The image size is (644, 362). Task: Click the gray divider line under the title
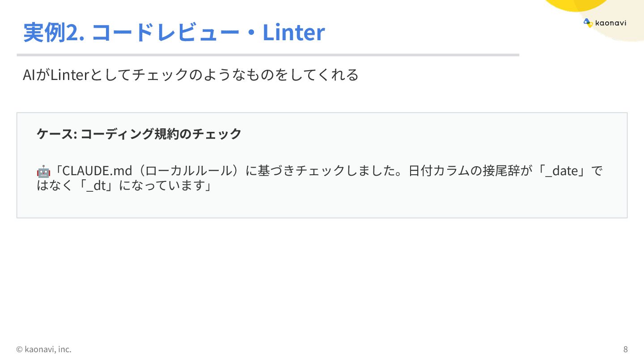pyautogui.click(x=267, y=55)
